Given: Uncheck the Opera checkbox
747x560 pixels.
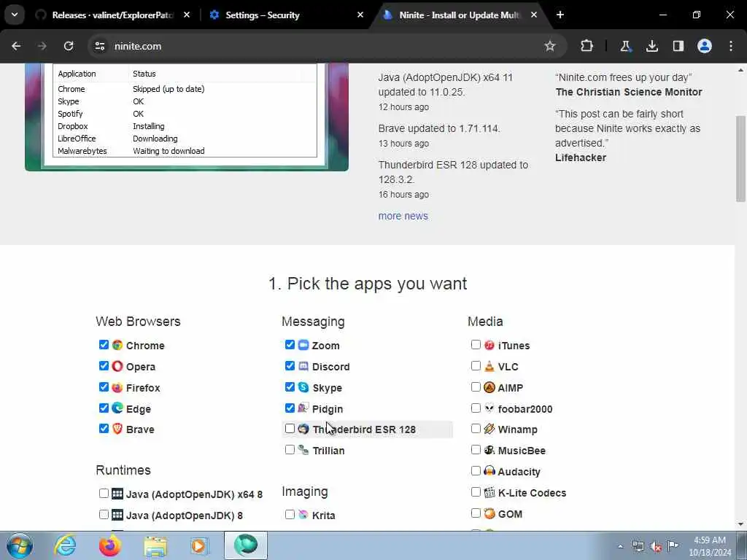Looking at the screenshot, I should click(x=104, y=366).
